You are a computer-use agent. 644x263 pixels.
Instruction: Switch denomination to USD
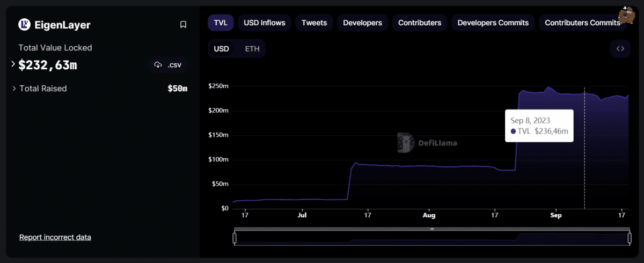click(222, 49)
